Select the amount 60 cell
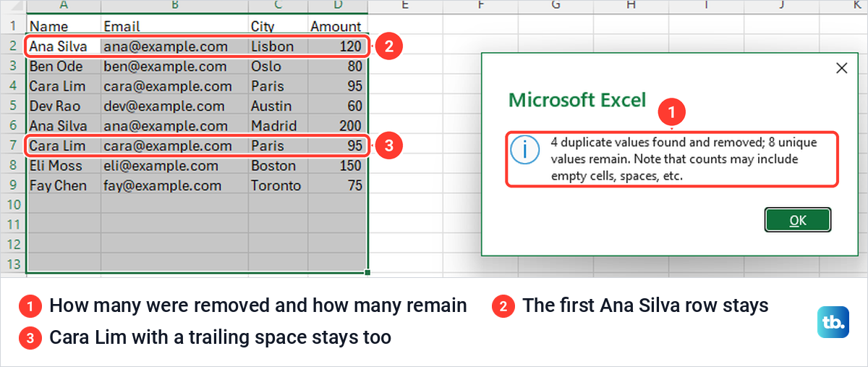 (x=338, y=106)
